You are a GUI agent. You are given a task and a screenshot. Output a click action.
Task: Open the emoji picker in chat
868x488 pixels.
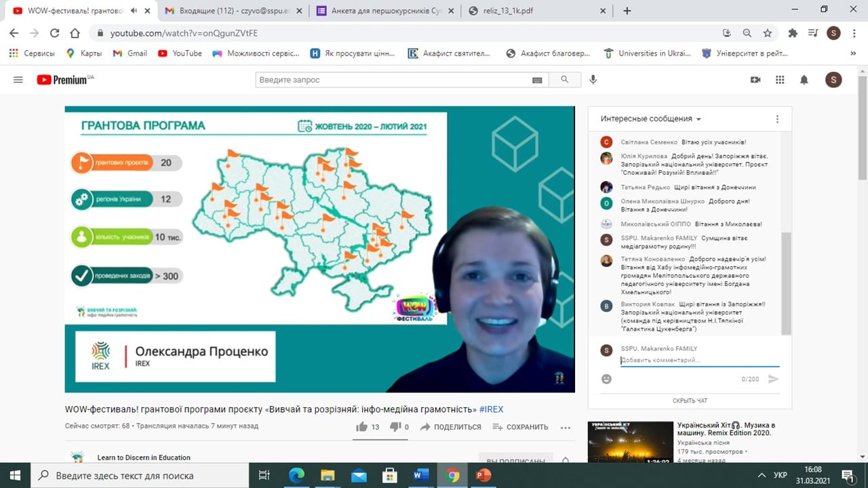pos(606,379)
